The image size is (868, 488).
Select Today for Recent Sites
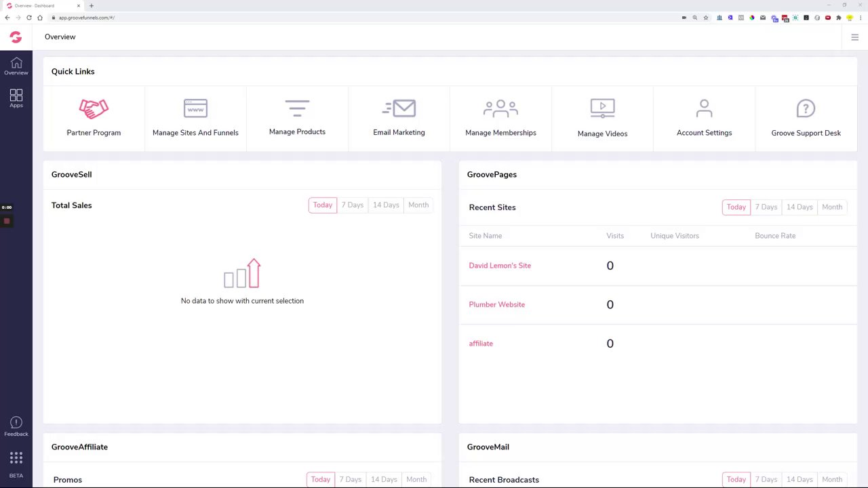click(x=736, y=207)
